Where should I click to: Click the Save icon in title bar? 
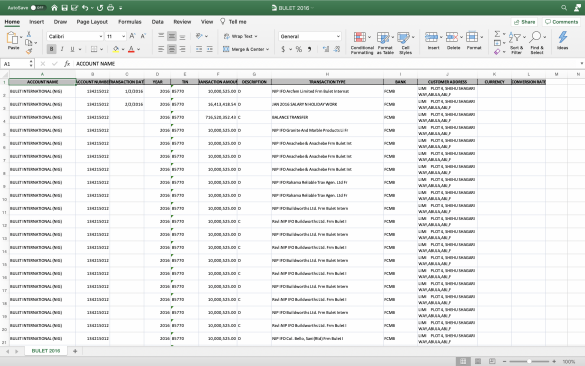tap(65, 7)
